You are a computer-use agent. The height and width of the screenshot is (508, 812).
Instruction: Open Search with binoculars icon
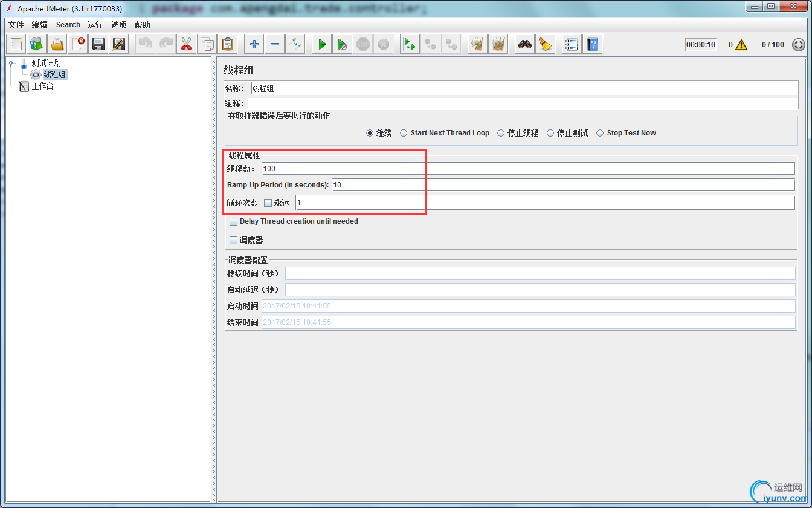[x=525, y=44]
